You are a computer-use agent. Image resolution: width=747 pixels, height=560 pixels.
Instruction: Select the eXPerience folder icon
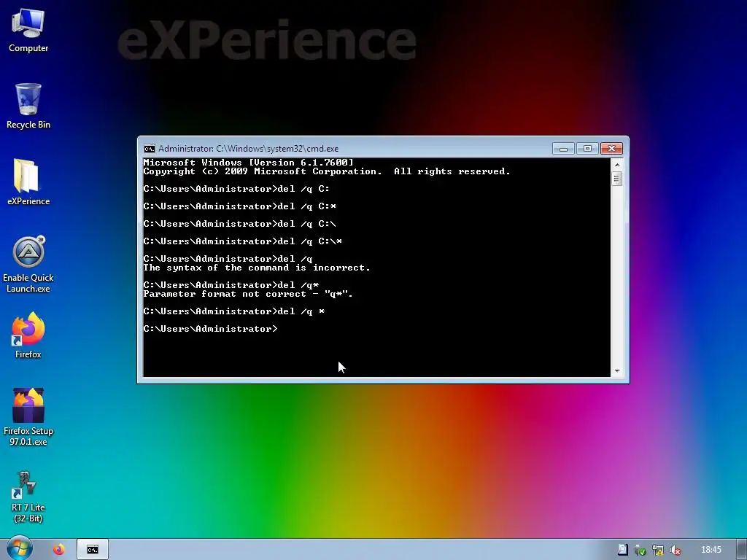(x=28, y=182)
